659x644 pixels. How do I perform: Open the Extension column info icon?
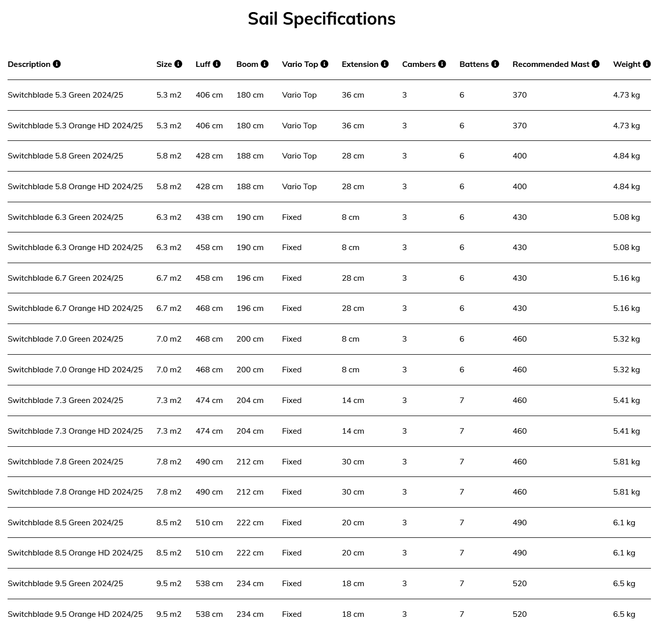385,64
